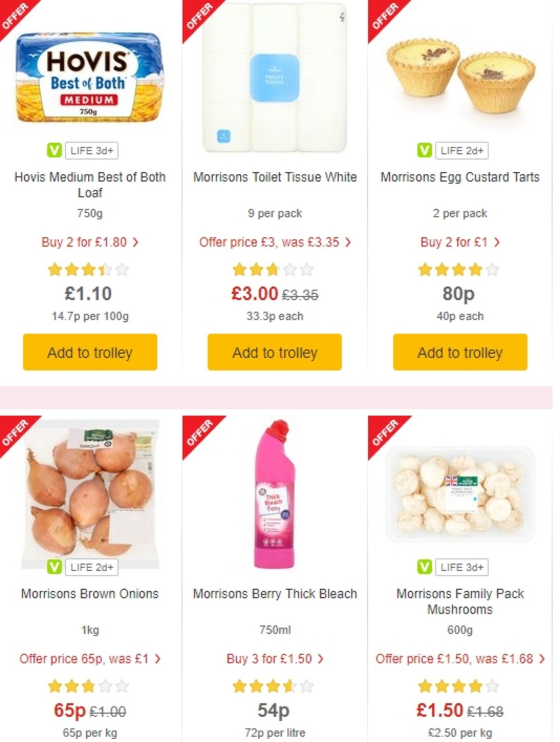Add Morrisons Egg Custard Tarts to trolley

459,353
